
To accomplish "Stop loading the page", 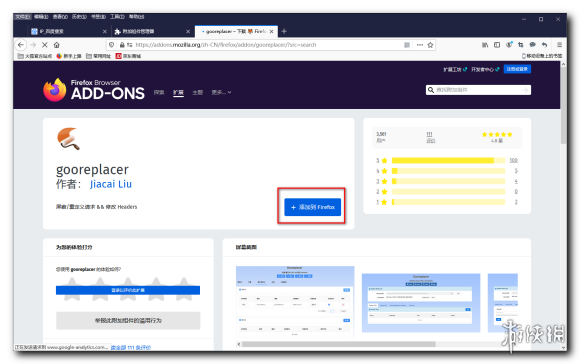I will (45, 45).
